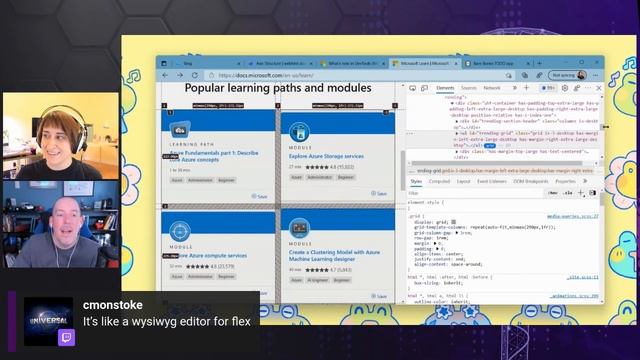Activate the DevTools inspect element picker icon

pos(413,88)
